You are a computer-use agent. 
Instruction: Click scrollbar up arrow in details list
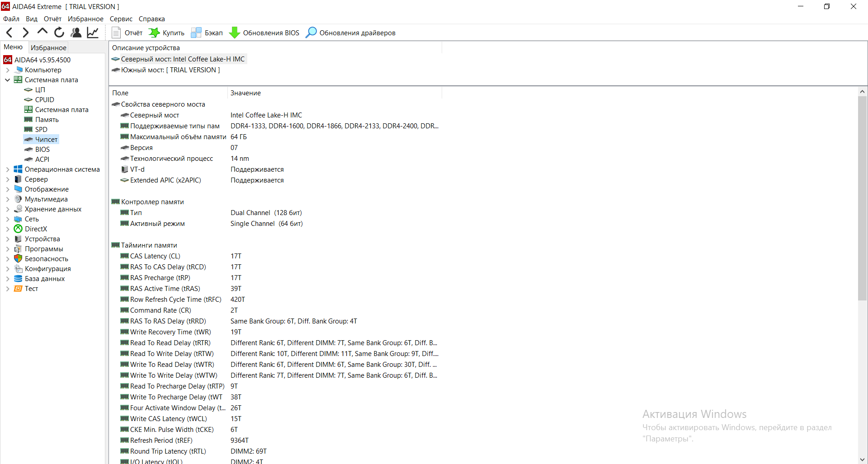click(x=862, y=92)
